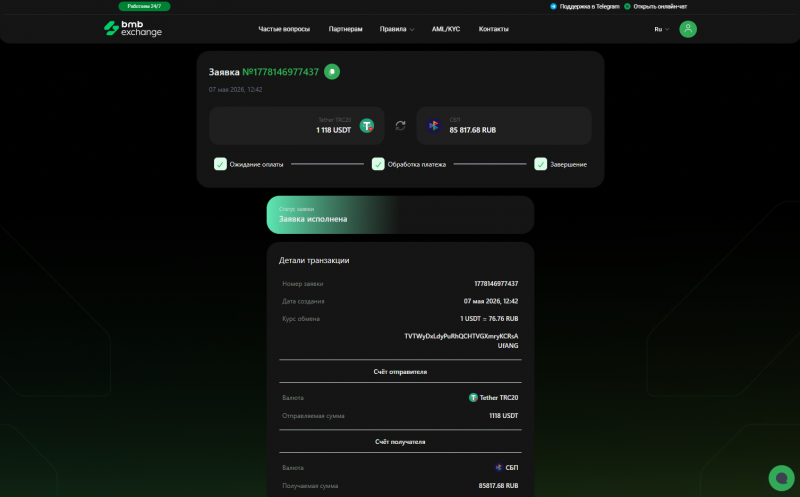Click the green online chat status icon

[x=628, y=7]
